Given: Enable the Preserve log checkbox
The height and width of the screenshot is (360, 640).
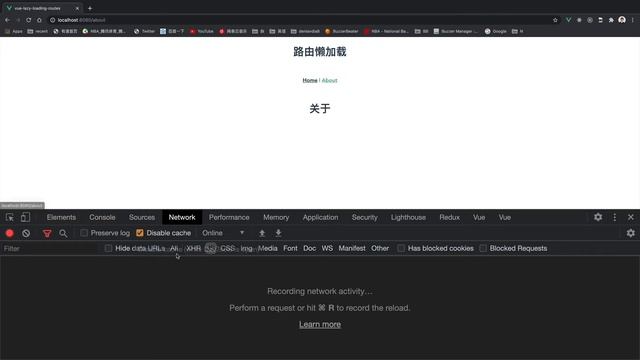Looking at the screenshot, I should pyautogui.click(x=84, y=233).
